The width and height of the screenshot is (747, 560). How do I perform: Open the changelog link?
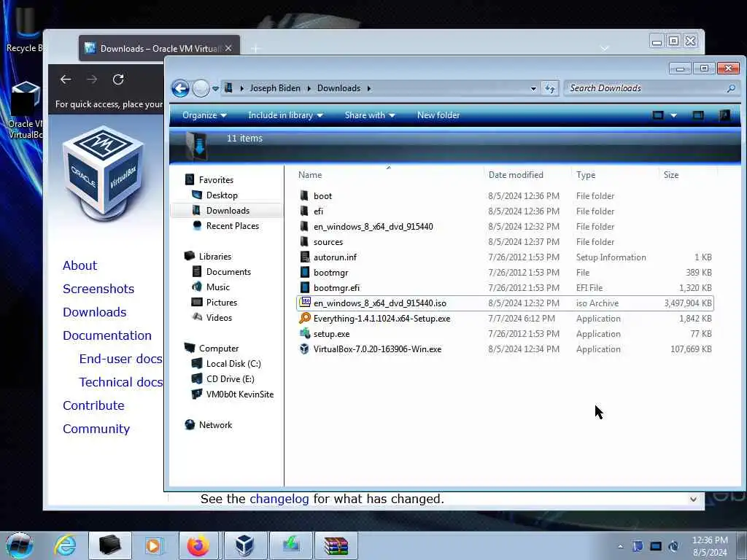coord(279,499)
